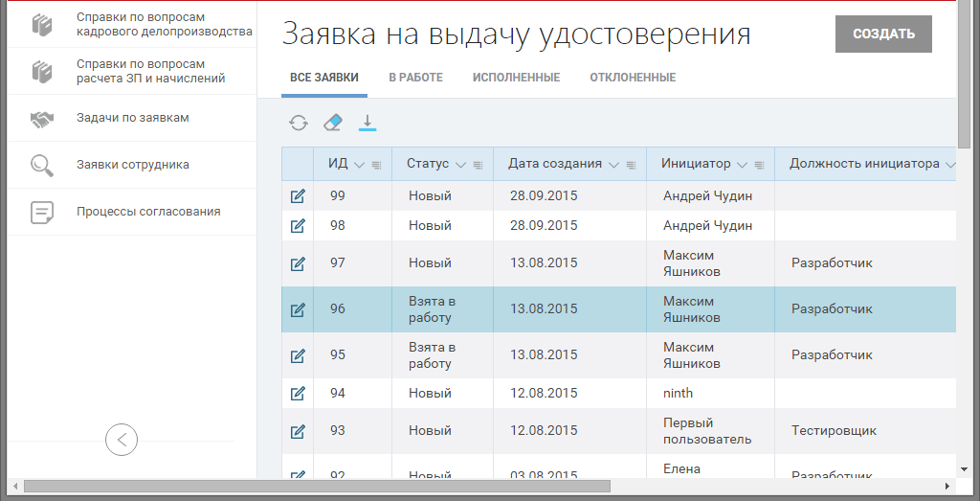This screenshot has height=501, width=980.
Task: Open the Инициатор column filter menu
Action: tap(759, 165)
